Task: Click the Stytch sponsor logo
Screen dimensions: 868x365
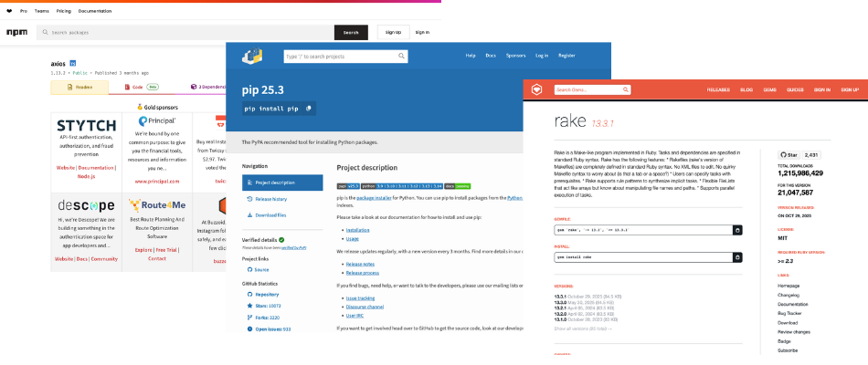Action: click(x=87, y=125)
